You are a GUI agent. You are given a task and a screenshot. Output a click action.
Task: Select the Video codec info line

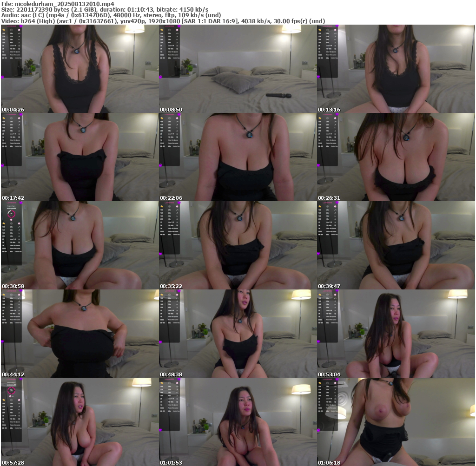coord(163,21)
